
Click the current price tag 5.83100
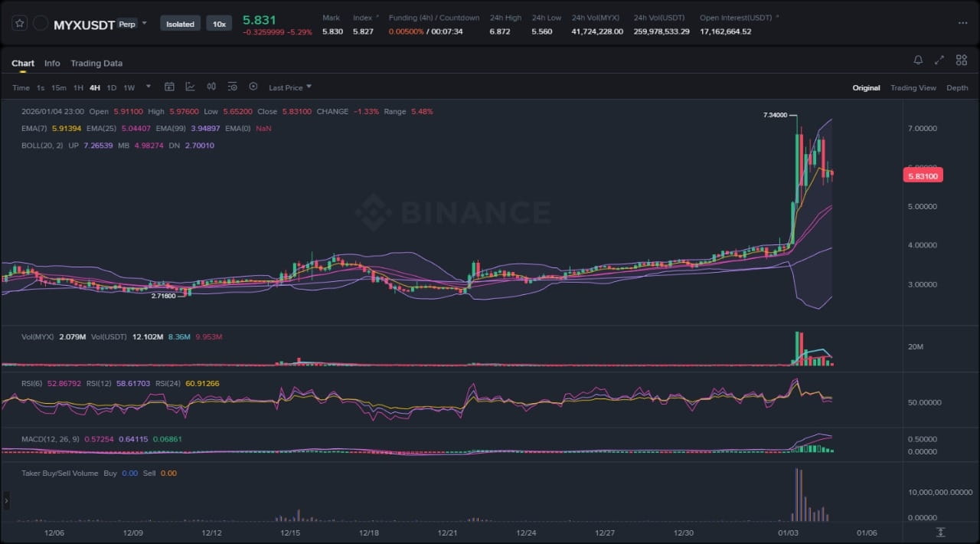(923, 175)
